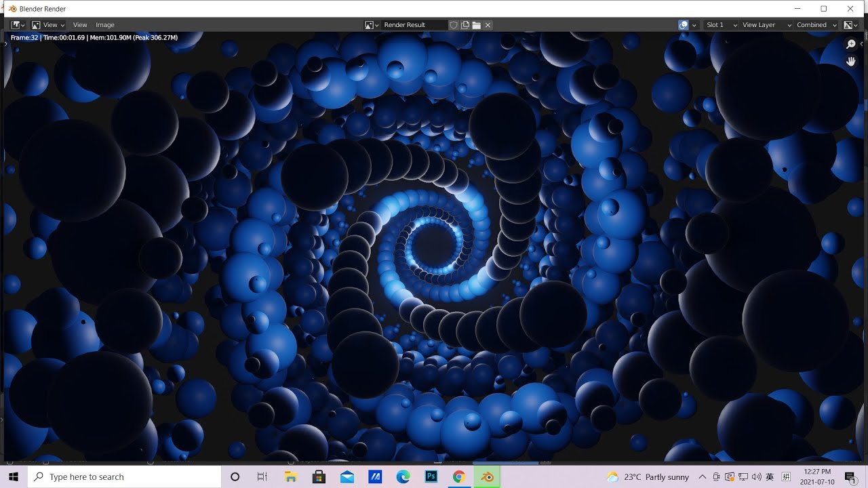Unlink the Render Result image with X
Viewport: 868px width, 488px height.
click(488, 25)
